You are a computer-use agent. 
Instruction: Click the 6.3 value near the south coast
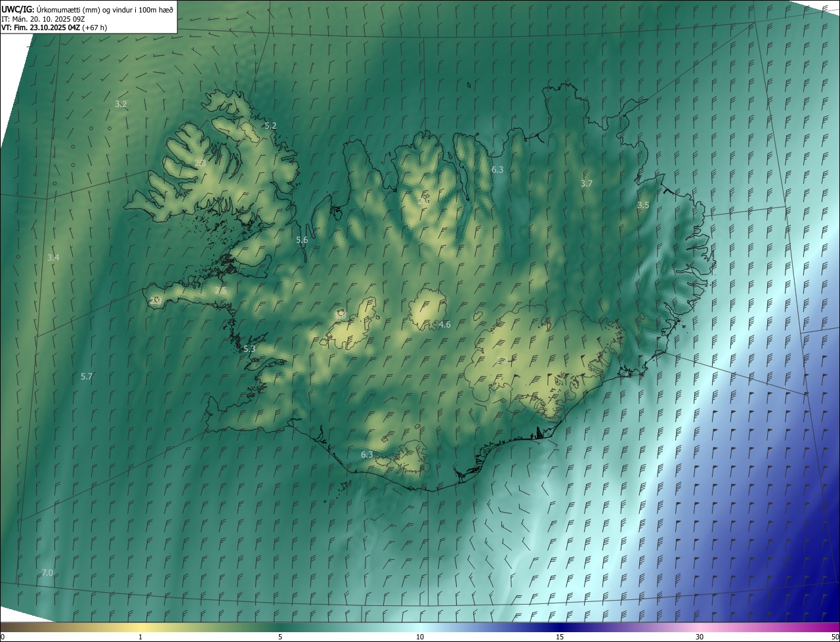tap(367, 455)
